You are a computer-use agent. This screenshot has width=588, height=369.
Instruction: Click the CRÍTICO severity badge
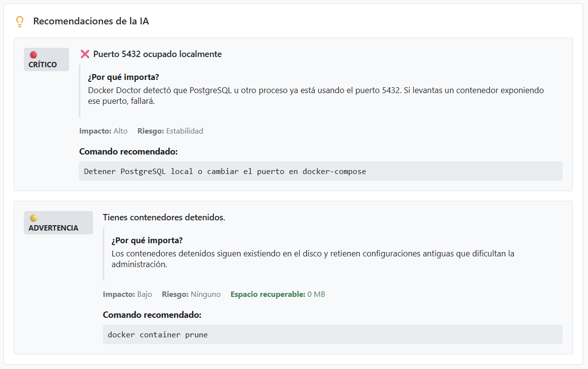click(x=46, y=59)
